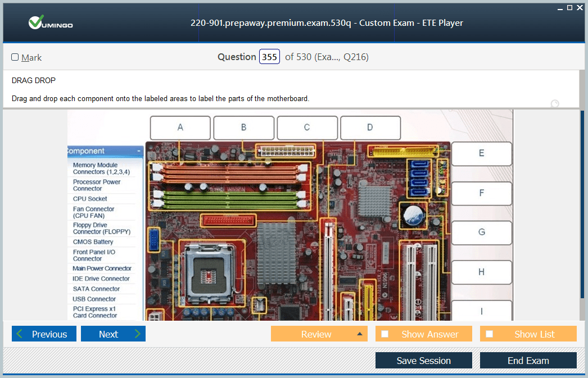588x378 pixels.
Task: Enable the Show Answer checkbox
Action: 385,334
